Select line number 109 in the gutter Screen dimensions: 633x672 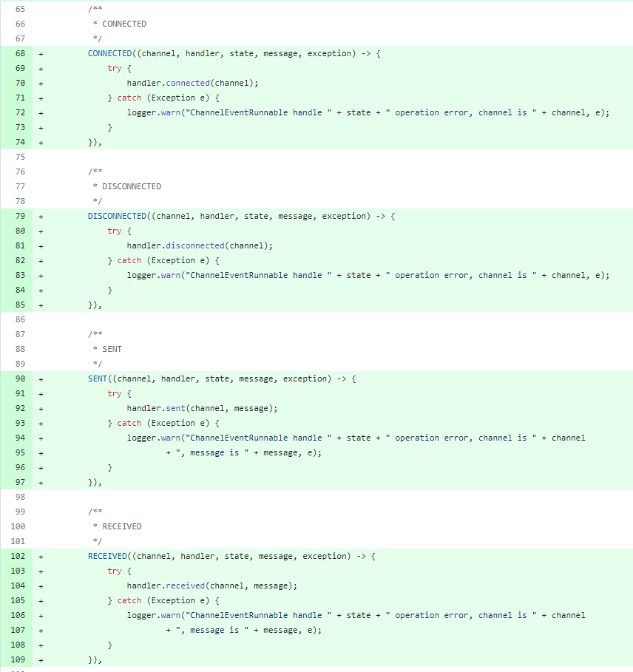[18, 659]
